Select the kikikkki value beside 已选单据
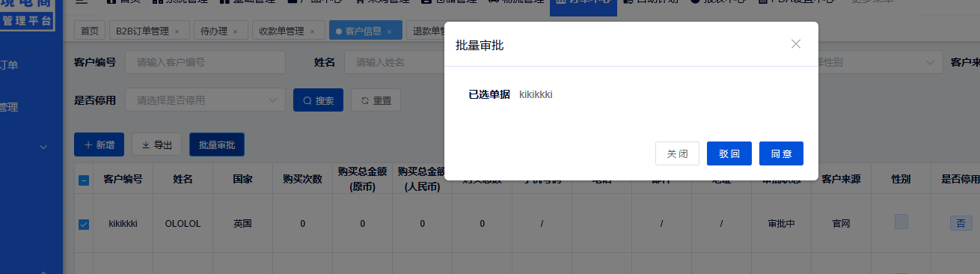 tap(536, 94)
